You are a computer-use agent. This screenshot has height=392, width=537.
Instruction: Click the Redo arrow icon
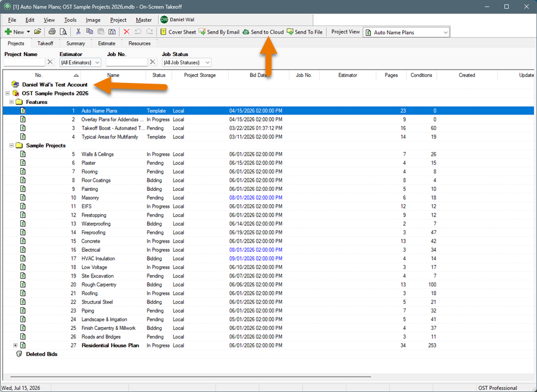pyautogui.click(x=149, y=32)
